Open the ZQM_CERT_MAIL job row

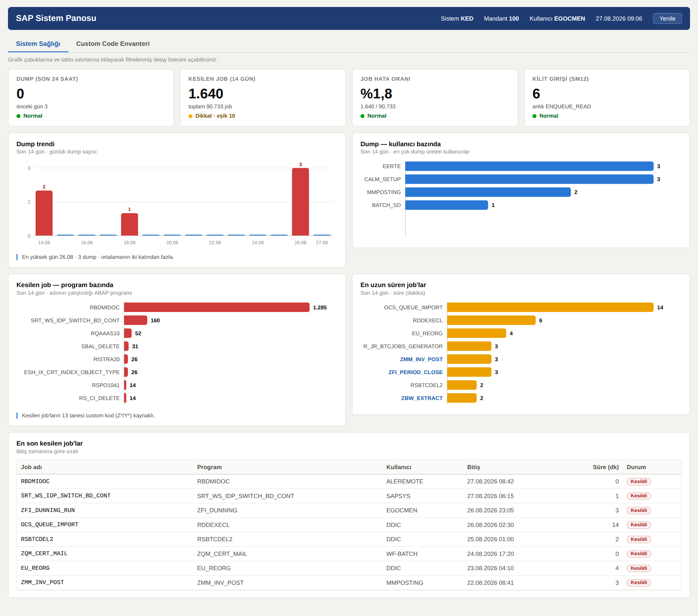point(349,554)
